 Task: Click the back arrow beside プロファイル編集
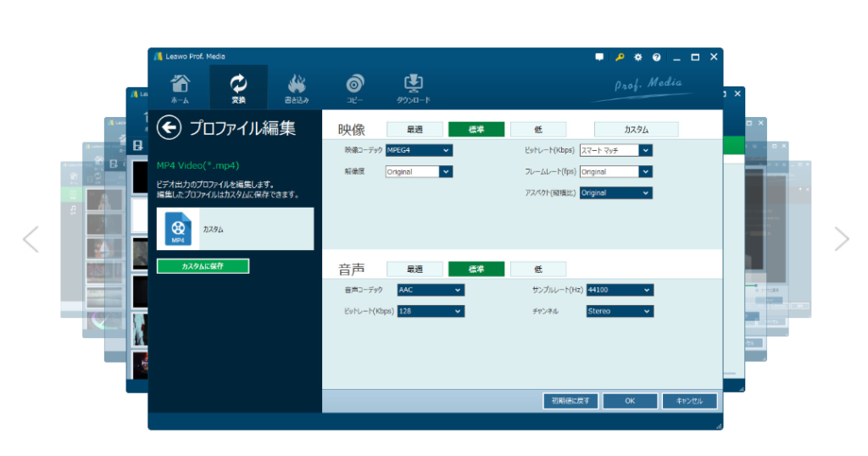(x=170, y=127)
